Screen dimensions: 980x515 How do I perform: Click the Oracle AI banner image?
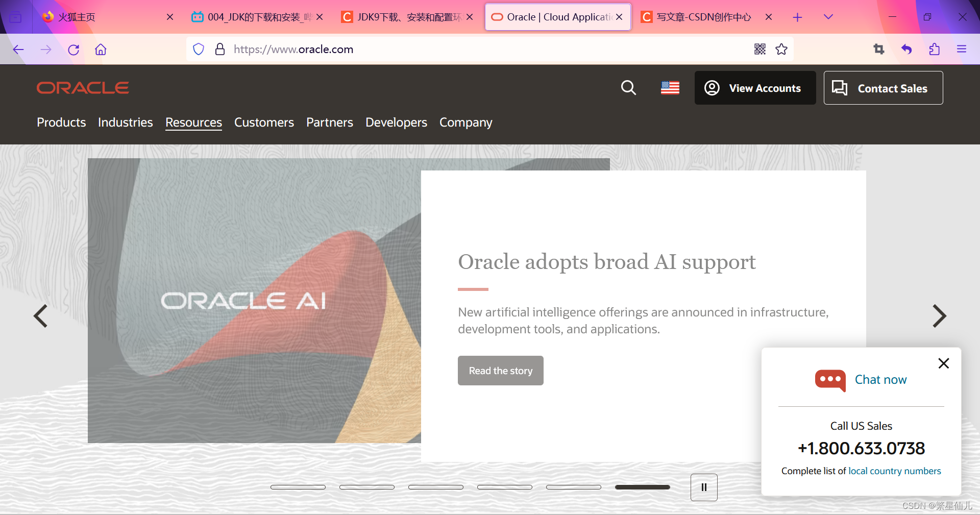tap(254, 301)
